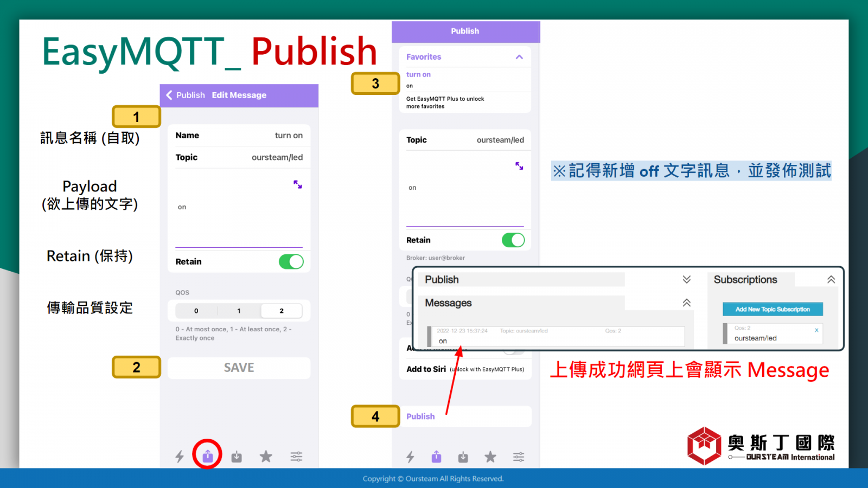The width and height of the screenshot is (868, 488).
Task: Click the web Publish panel heading
Action: click(x=442, y=279)
